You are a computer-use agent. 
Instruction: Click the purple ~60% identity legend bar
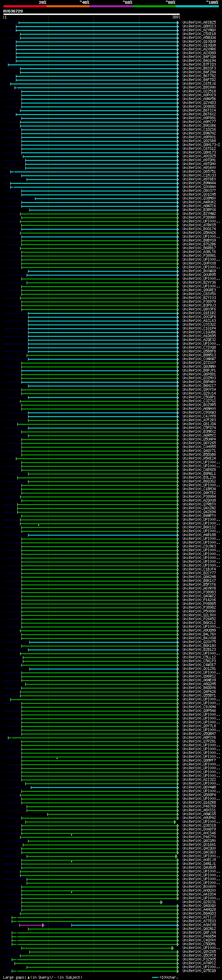[x=111, y=6]
